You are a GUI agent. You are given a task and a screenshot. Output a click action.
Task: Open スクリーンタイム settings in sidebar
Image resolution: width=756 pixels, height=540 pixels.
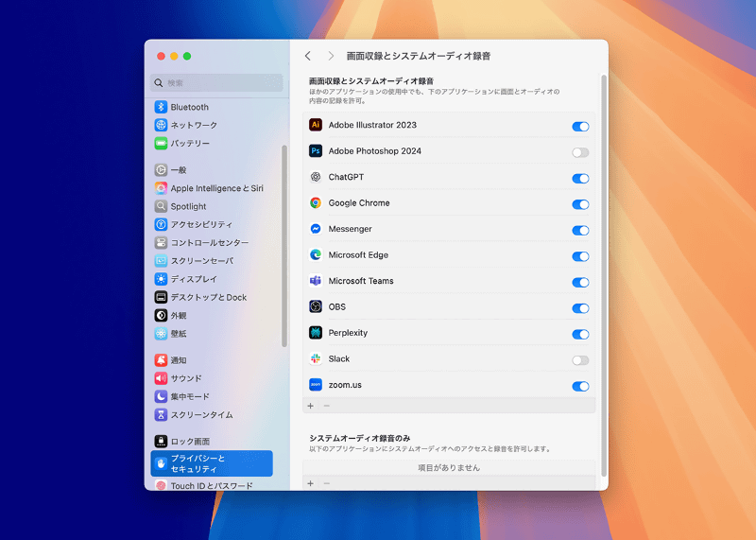coord(212,414)
